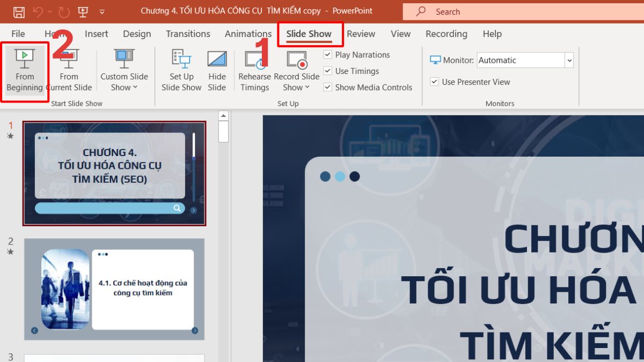Click the Redo/Repeat icon
Screen dimensions: 644x362
tap(64, 11)
